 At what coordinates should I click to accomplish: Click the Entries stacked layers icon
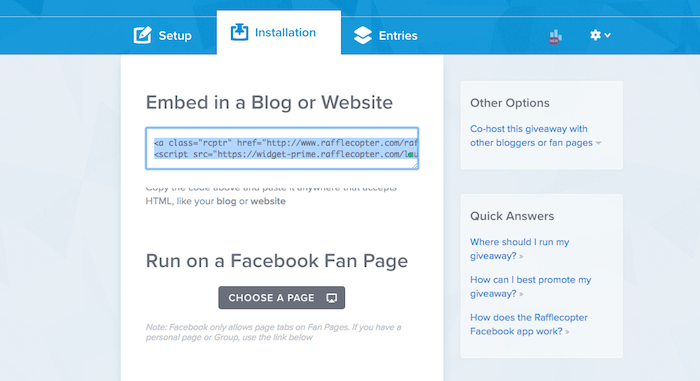pos(362,35)
